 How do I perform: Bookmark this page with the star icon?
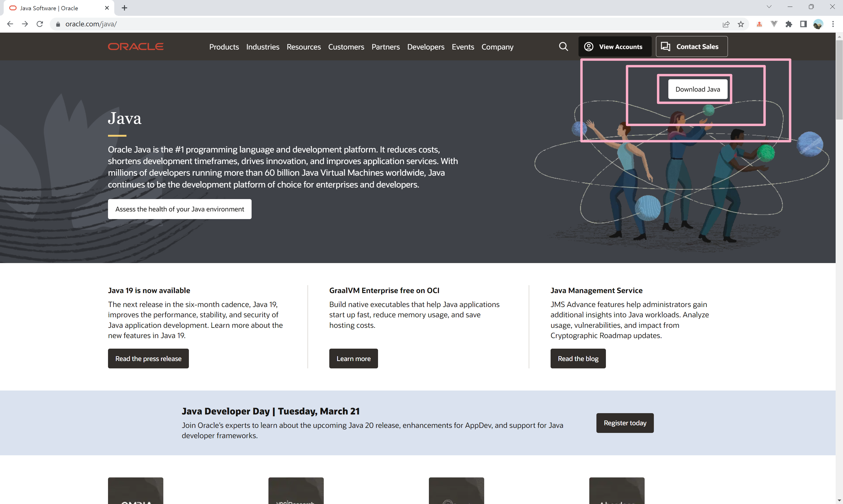click(x=741, y=24)
